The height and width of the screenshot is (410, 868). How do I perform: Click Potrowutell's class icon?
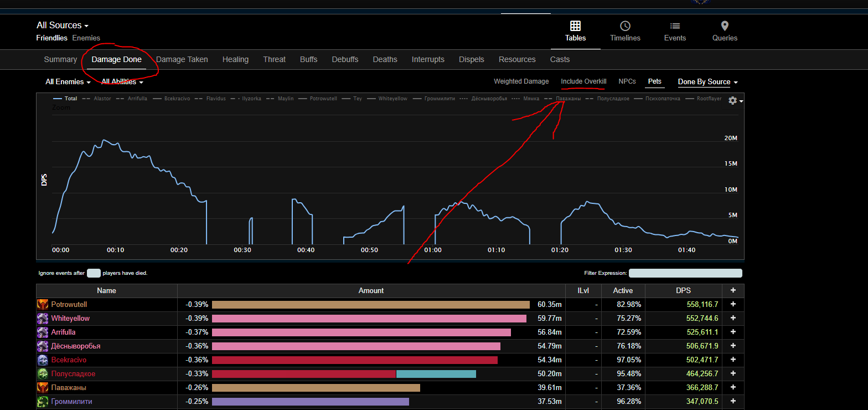pos(43,305)
